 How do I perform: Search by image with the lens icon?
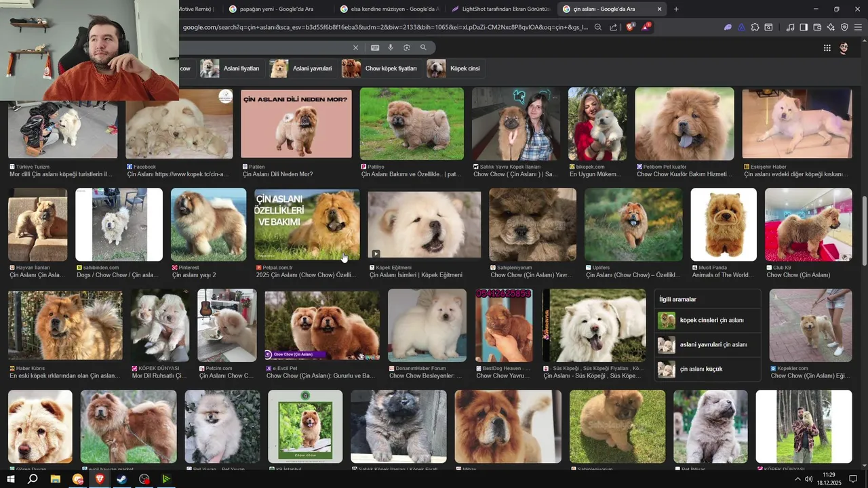click(x=407, y=47)
